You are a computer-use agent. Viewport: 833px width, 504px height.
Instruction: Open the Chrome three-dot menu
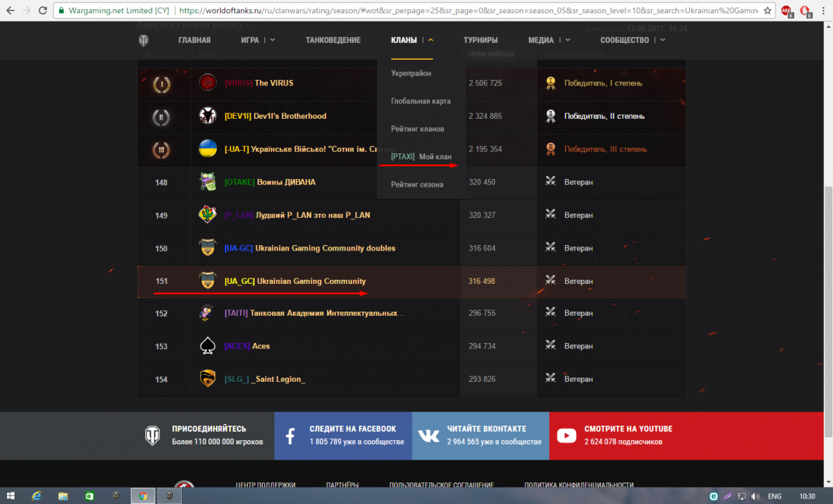(825, 11)
